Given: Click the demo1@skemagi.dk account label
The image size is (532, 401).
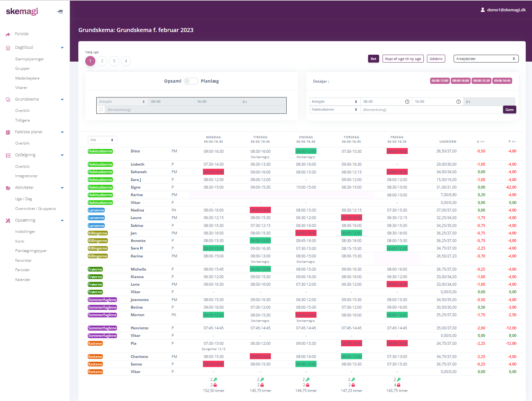Looking at the screenshot, I should coord(507,10).
